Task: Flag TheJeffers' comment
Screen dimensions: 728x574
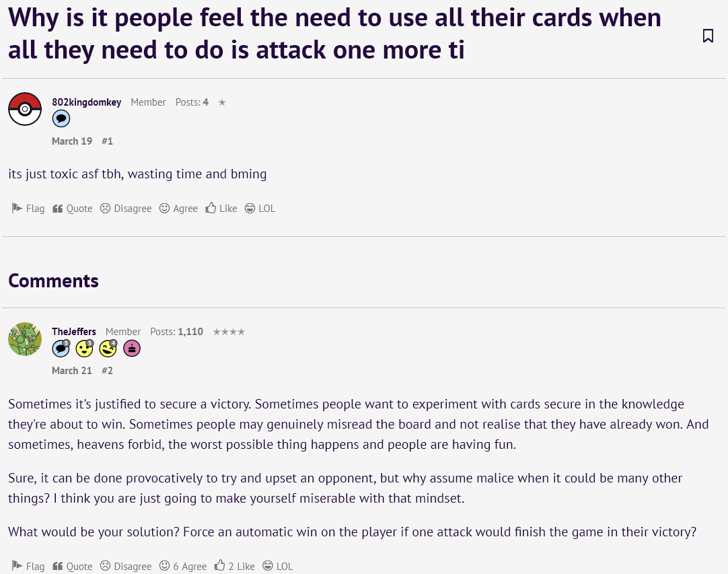Action: tap(28, 566)
